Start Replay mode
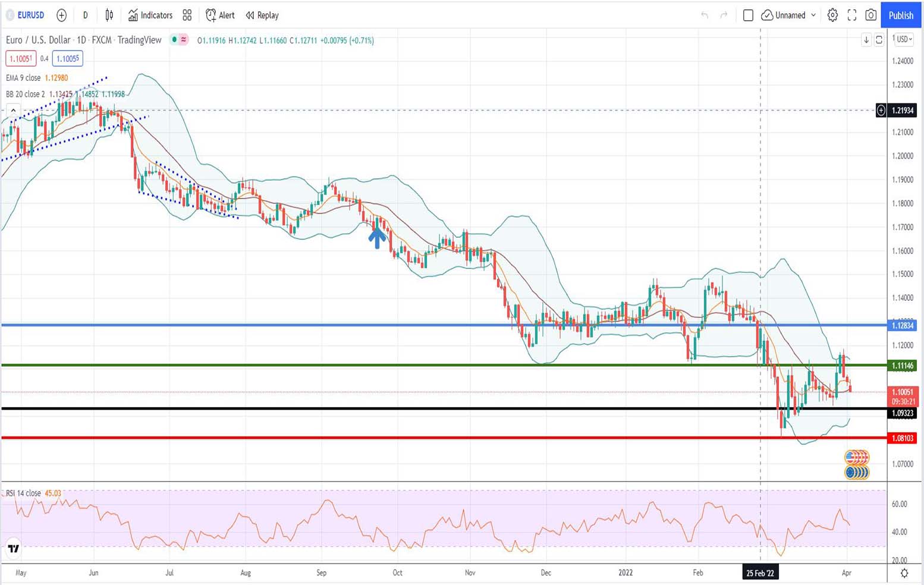Viewport: 924px width, 585px height. click(x=262, y=15)
